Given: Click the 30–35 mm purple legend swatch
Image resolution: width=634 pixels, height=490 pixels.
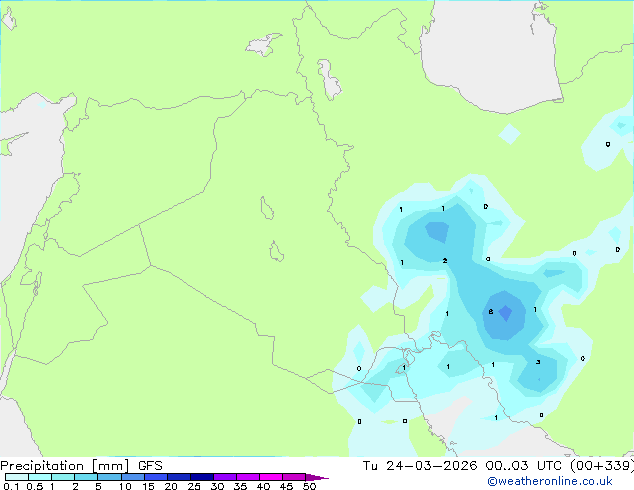Looking at the screenshot, I should (x=225, y=477).
